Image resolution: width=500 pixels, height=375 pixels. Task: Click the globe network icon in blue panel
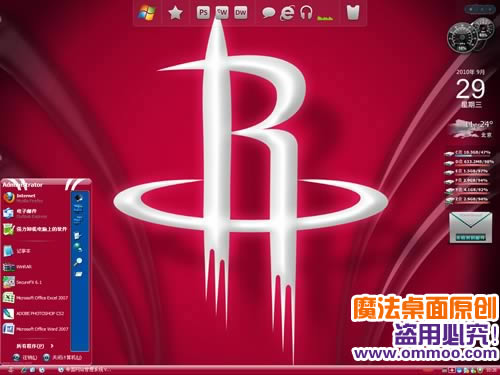78,247
